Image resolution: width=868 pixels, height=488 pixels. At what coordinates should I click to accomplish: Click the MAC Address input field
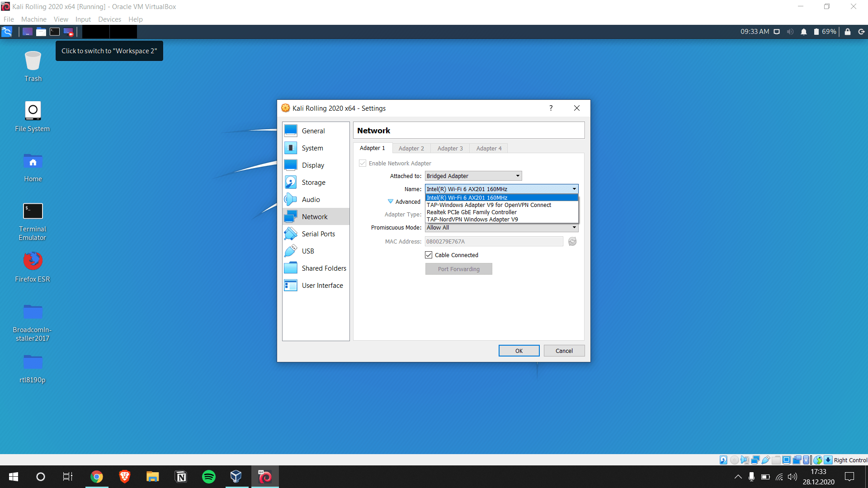point(494,242)
